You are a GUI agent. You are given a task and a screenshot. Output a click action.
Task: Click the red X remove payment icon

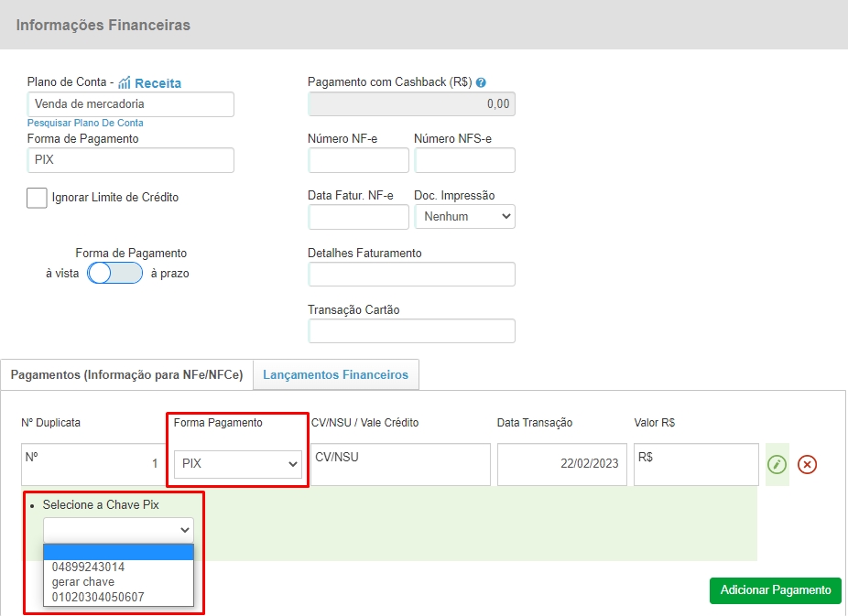[x=807, y=464]
